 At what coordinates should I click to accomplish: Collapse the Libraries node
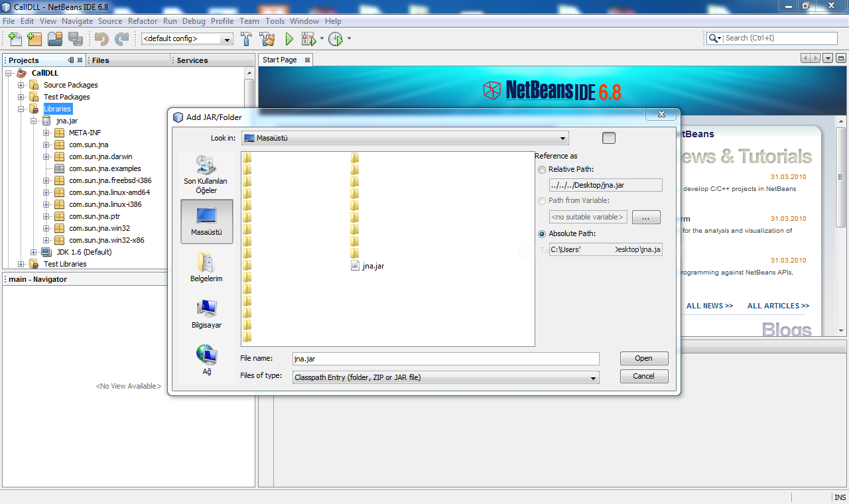21,109
